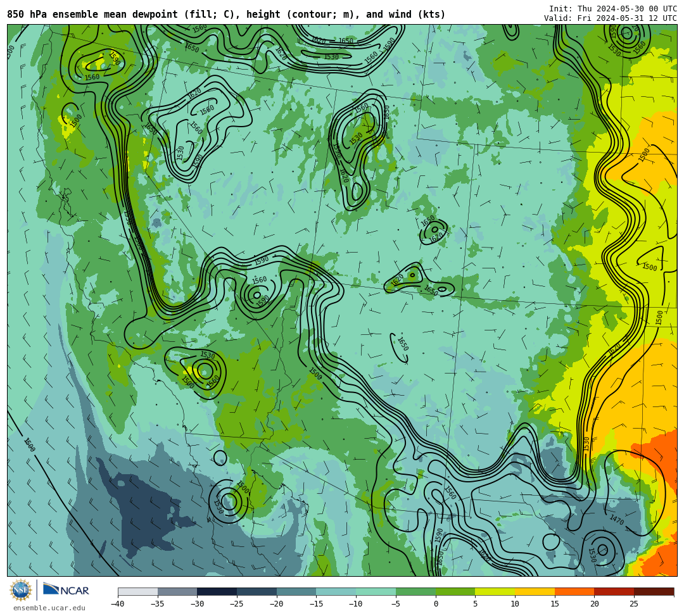The width and height of the screenshot is (684, 616).
Task: Click the amber 10 to 15 swatch
Action: (x=535, y=591)
